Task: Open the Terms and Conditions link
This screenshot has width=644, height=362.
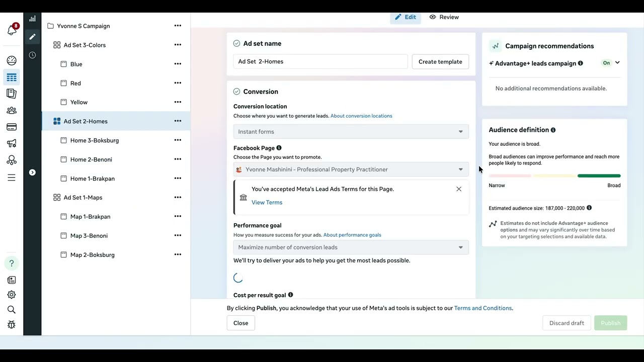Action: coord(483,308)
